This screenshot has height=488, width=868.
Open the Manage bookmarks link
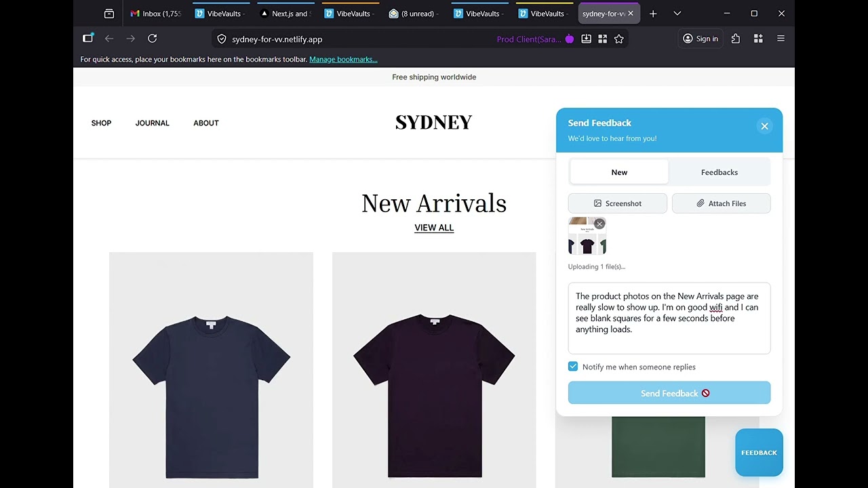(343, 59)
